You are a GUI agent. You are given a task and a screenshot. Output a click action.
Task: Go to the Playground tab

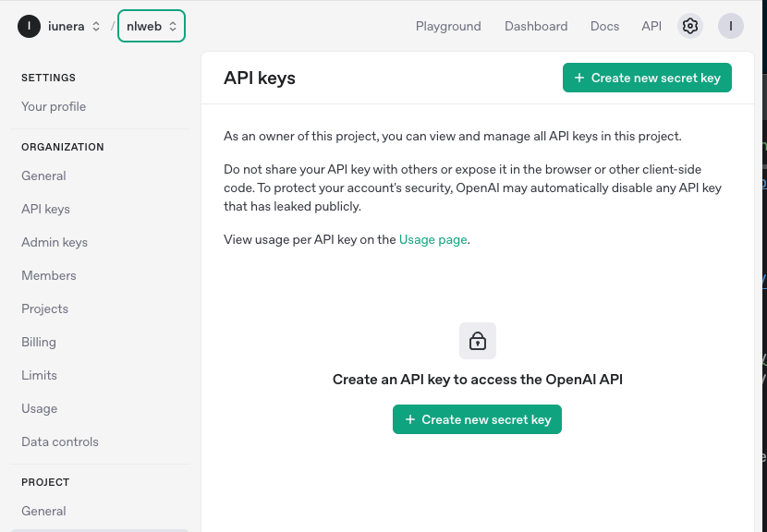coord(448,26)
